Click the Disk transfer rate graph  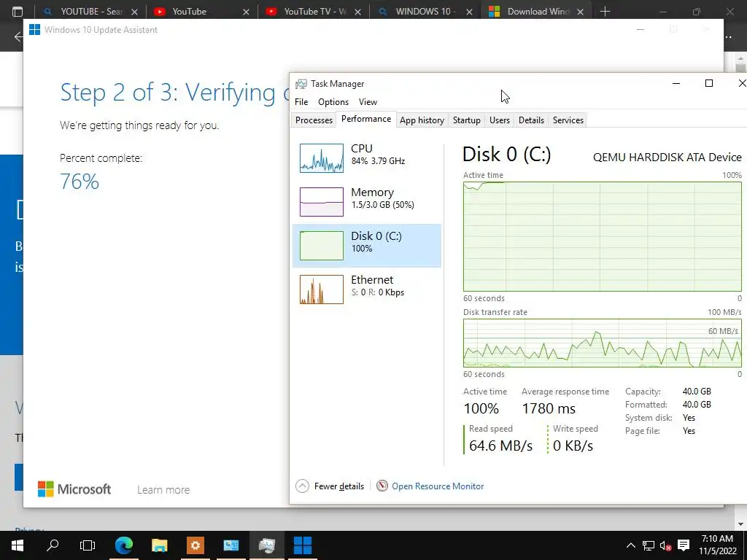click(602, 343)
